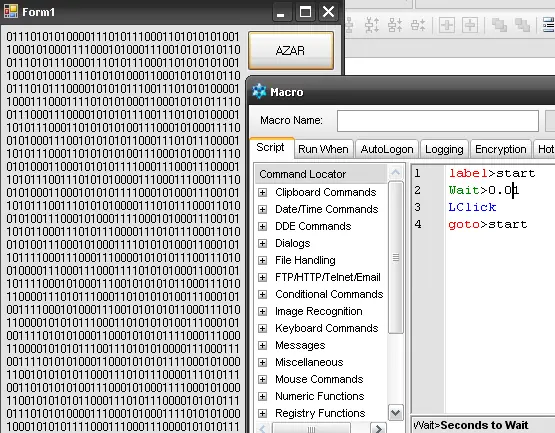Expand Date/Time Commands category
Screen dimensions: 555x433
click(x=262, y=209)
